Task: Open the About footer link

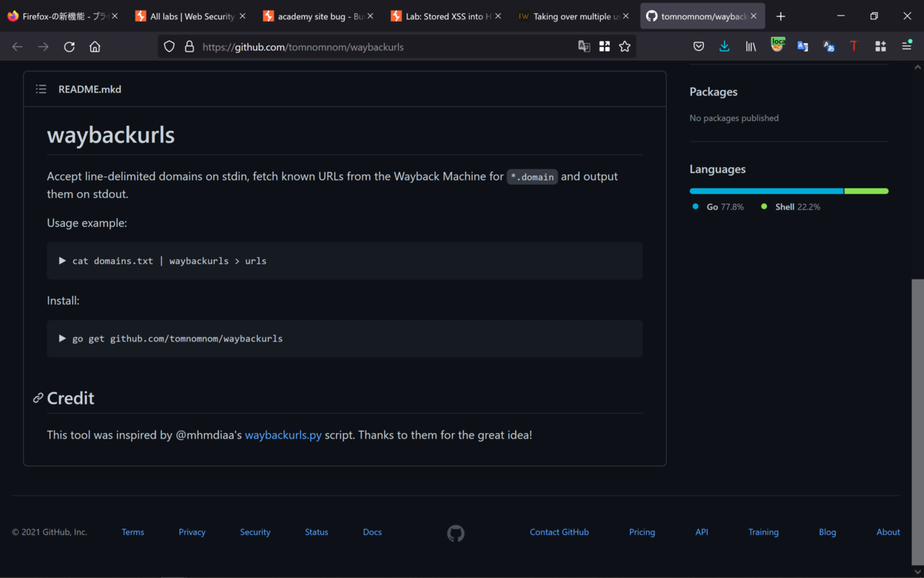Action: [888, 532]
